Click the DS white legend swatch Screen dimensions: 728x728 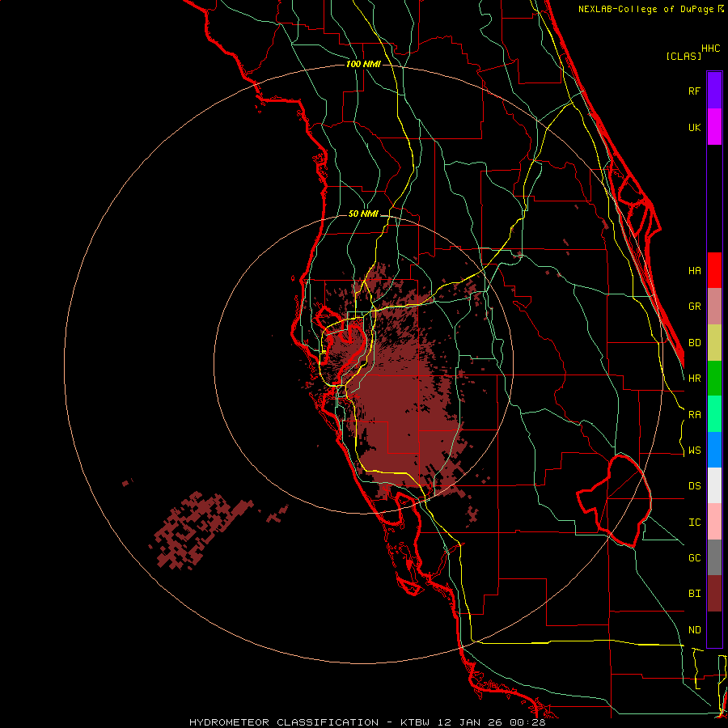pos(714,485)
